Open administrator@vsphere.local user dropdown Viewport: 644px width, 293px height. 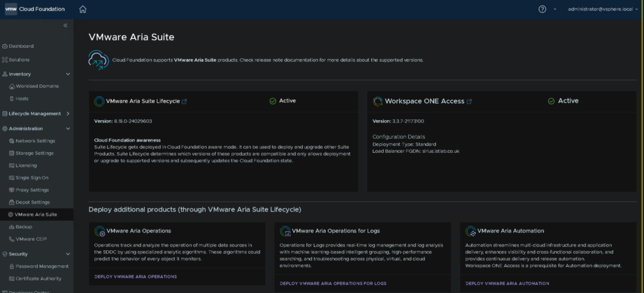(x=603, y=9)
